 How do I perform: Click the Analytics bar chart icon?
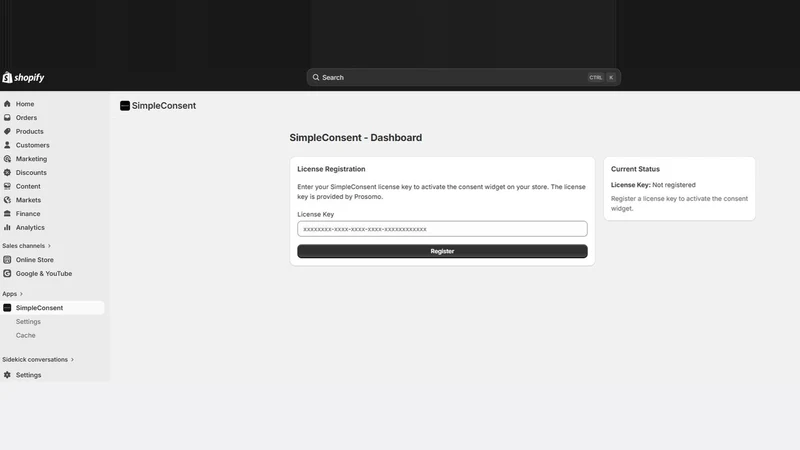(7, 228)
